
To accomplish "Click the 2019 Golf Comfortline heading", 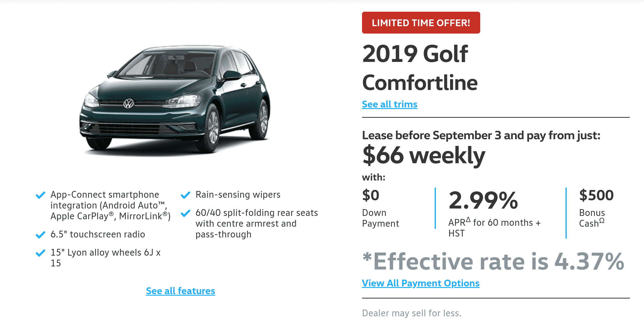I will point(420,68).
